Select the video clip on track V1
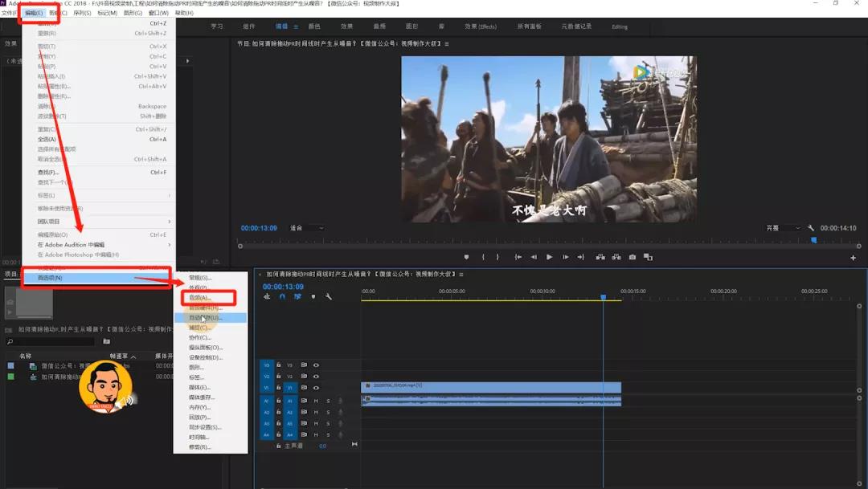 coord(491,387)
